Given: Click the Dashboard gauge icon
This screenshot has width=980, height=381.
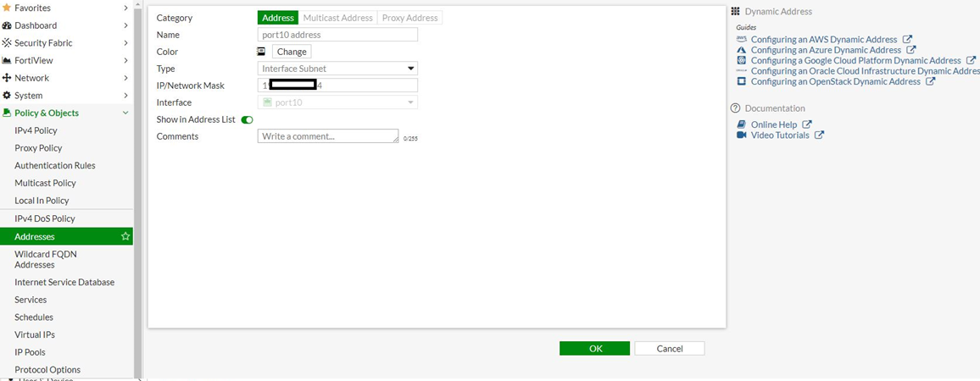Looking at the screenshot, I should [x=7, y=25].
